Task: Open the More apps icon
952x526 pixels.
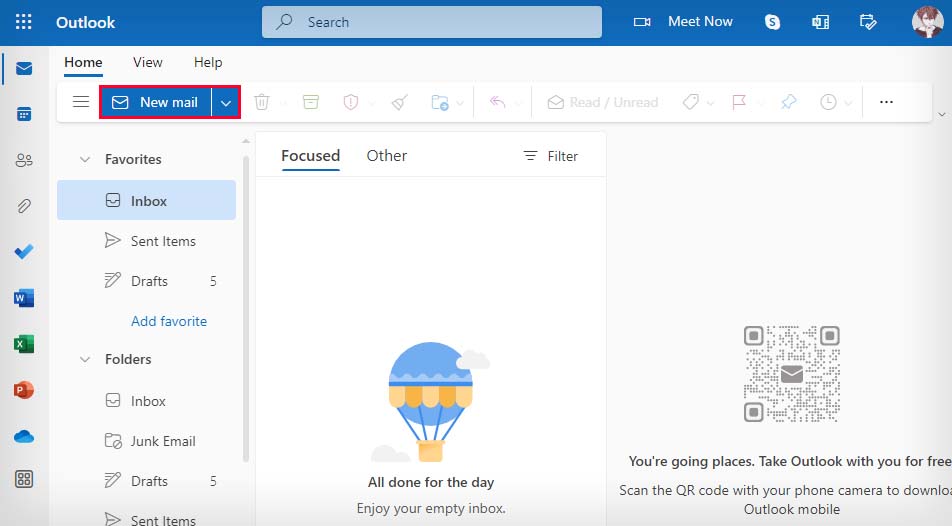Action: [24, 479]
